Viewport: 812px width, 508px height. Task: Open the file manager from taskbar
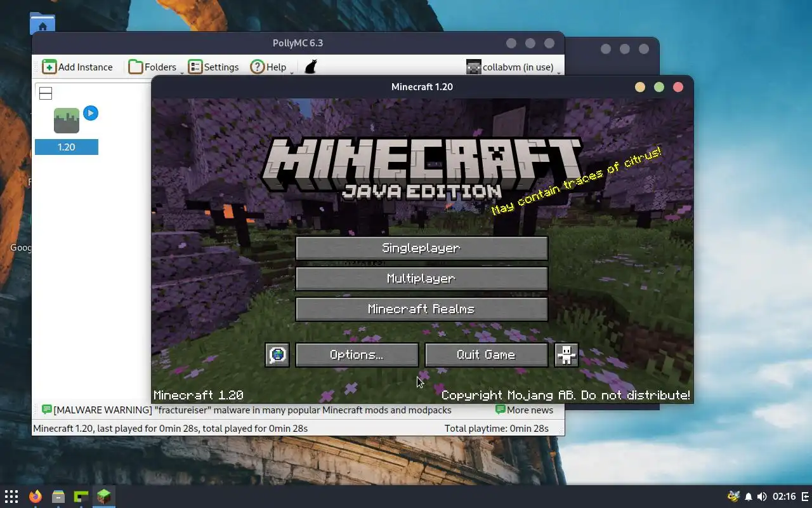coord(58,497)
